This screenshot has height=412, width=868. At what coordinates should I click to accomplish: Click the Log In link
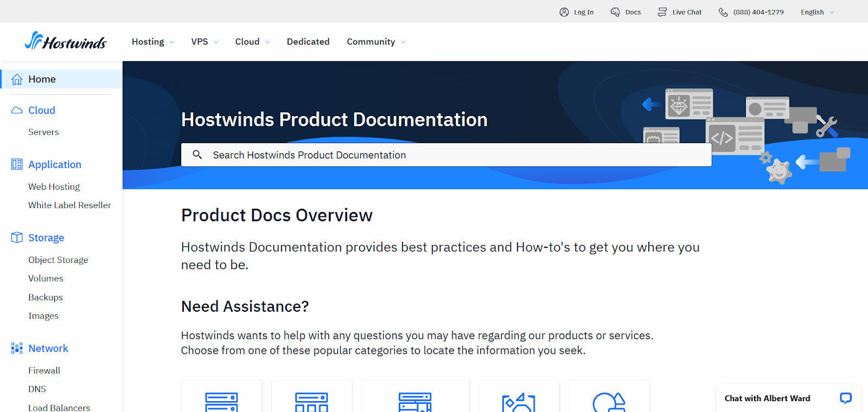(x=584, y=12)
